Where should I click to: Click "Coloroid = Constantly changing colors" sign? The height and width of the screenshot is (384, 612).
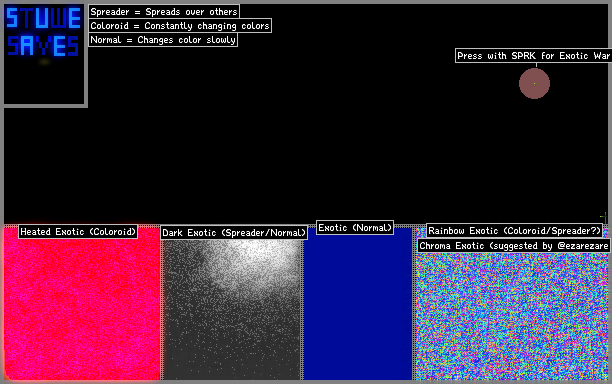(180, 26)
